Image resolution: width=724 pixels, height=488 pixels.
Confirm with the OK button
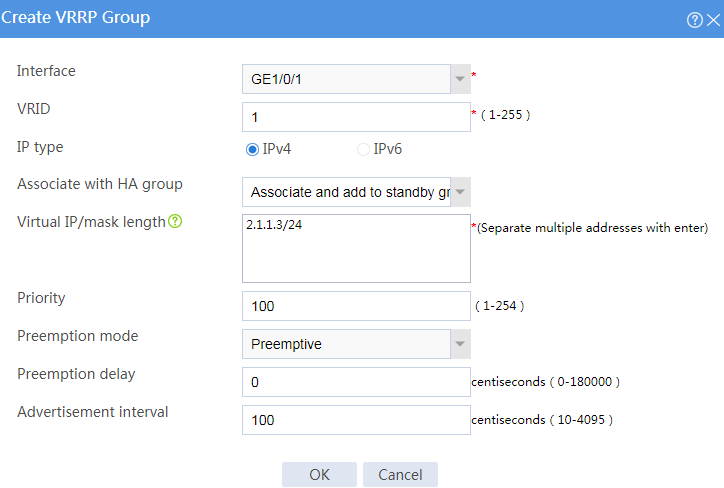(x=320, y=474)
